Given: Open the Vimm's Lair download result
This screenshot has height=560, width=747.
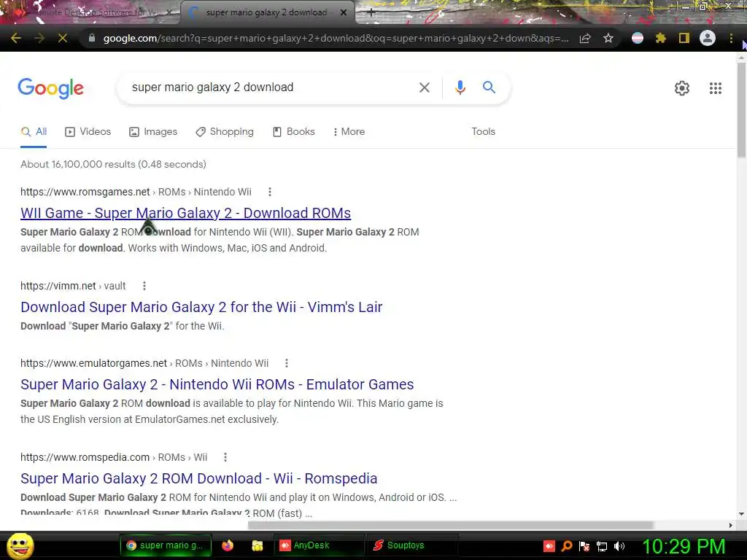Looking at the screenshot, I should (201, 307).
